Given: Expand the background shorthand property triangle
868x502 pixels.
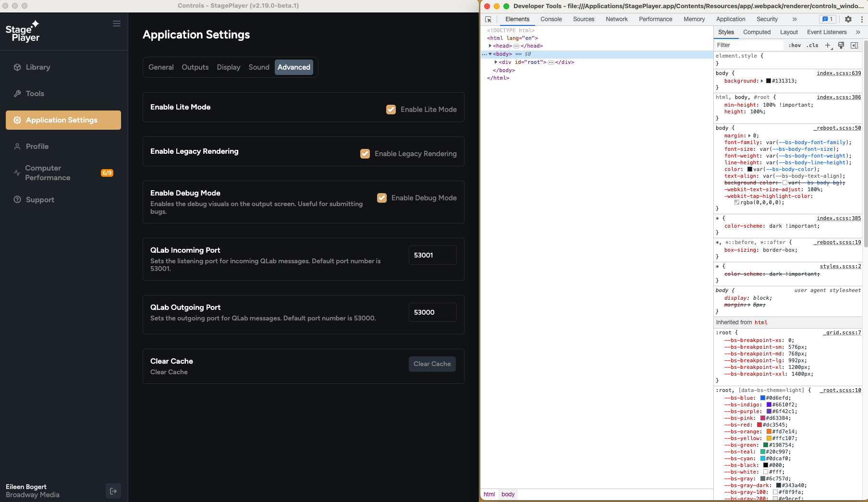Looking at the screenshot, I should 762,81.
